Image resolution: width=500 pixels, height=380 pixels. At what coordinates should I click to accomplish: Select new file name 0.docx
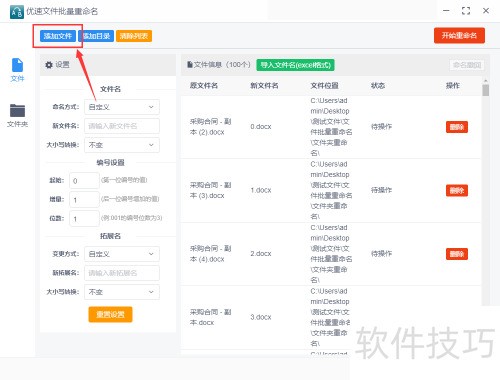(x=261, y=127)
